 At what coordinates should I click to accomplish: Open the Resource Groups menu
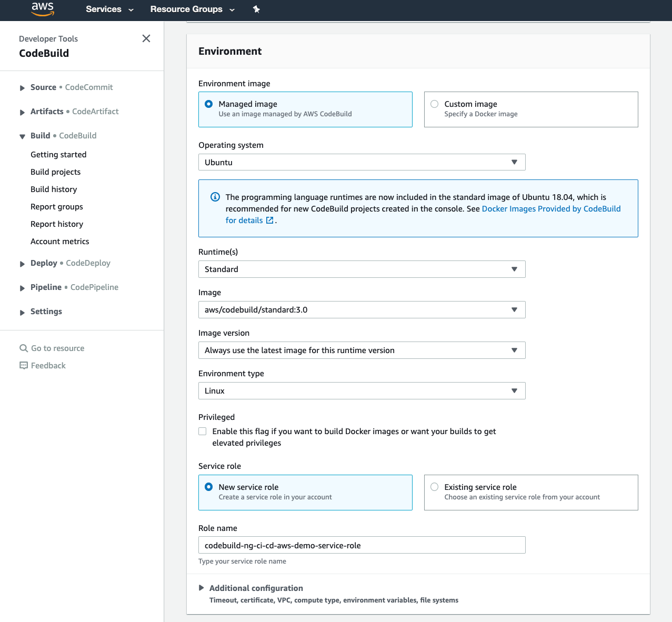(193, 9)
